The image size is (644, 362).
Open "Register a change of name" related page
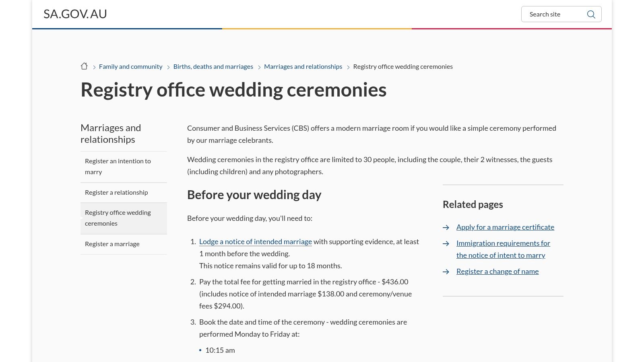point(497,271)
